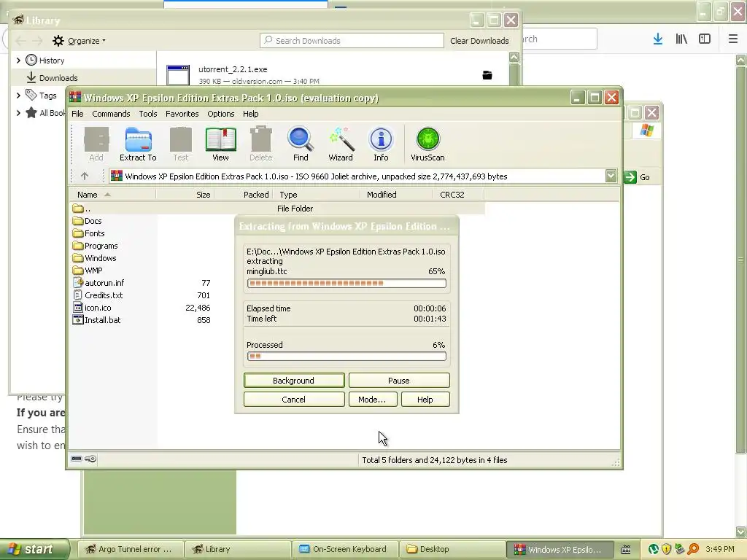Click Help in the extraction dialog
747x560 pixels.
click(x=425, y=400)
